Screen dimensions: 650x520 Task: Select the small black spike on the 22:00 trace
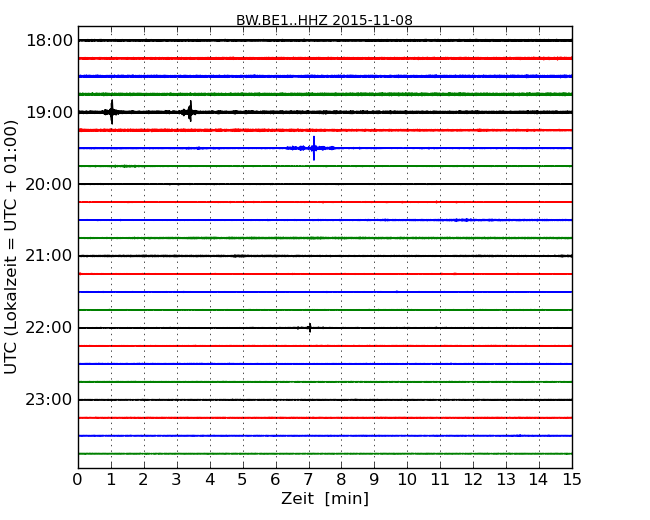click(309, 328)
